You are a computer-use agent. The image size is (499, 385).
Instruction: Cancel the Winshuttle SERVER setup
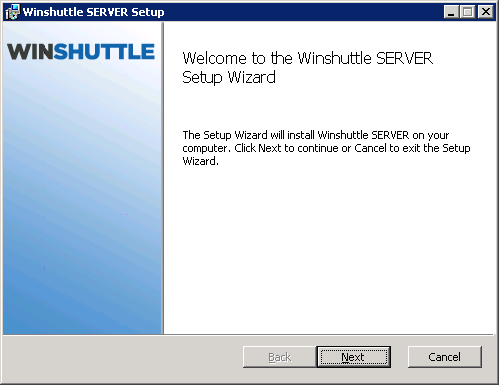(x=445, y=357)
